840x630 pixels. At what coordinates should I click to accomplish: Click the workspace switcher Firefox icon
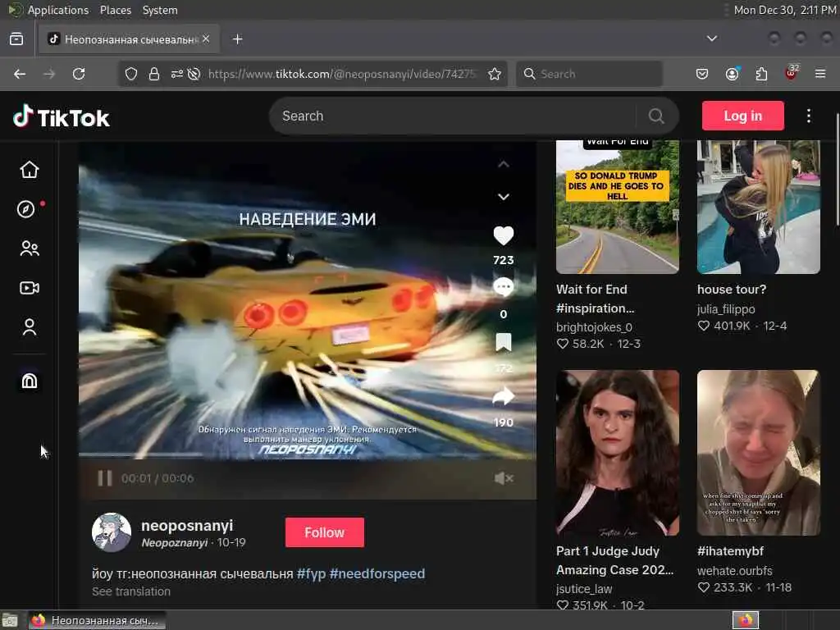coord(745,620)
